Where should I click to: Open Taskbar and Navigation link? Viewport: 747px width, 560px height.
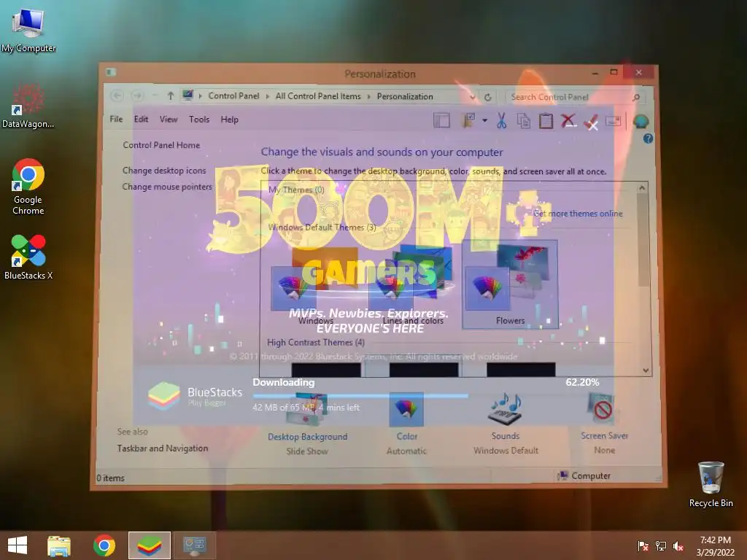(163, 448)
